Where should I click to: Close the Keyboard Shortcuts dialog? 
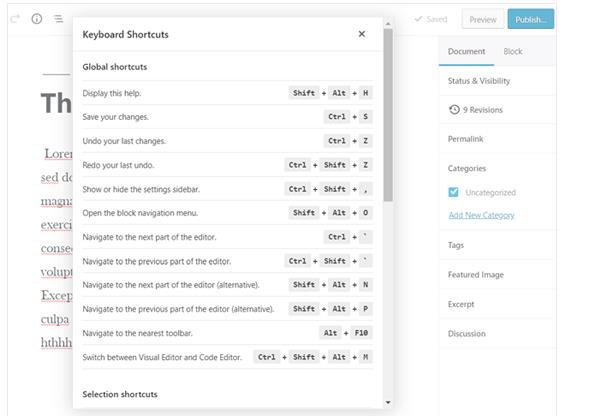tap(362, 34)
